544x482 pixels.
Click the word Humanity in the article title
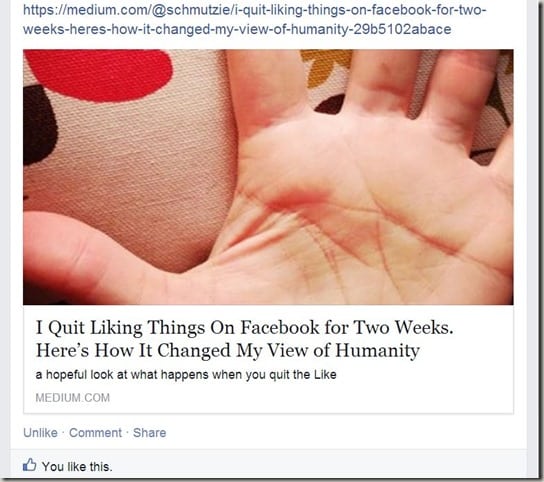pyautogui.click(x=377, y=350)
